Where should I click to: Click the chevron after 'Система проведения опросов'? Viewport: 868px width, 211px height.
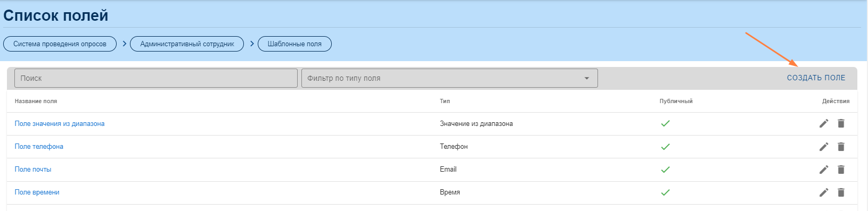pyautogui.click(x=124, y=44)
